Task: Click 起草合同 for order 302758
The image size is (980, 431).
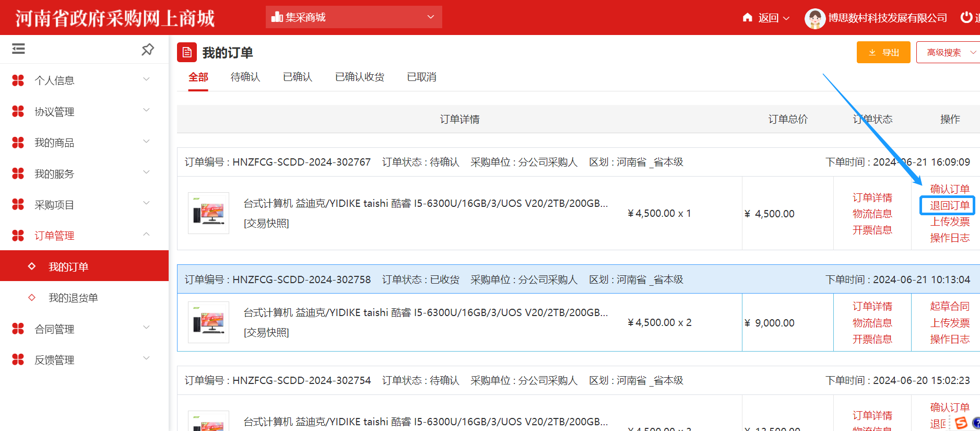Action: click(950, 306)
